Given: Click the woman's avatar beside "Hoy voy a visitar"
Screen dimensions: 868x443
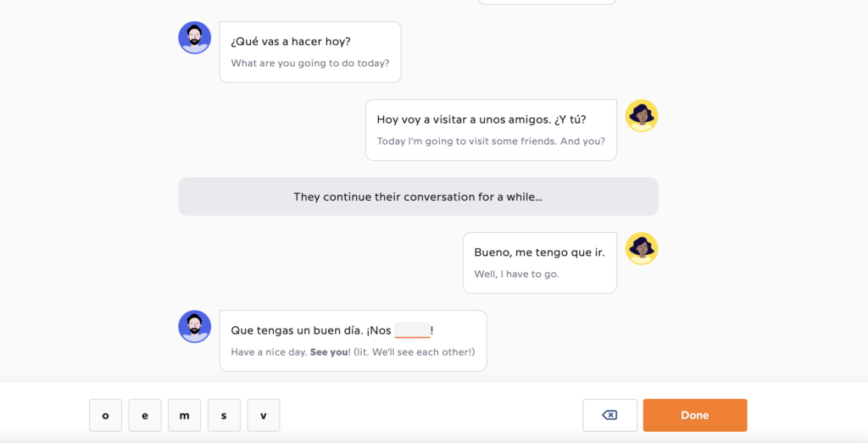Looking at the screenshot, I should [642, 115].
